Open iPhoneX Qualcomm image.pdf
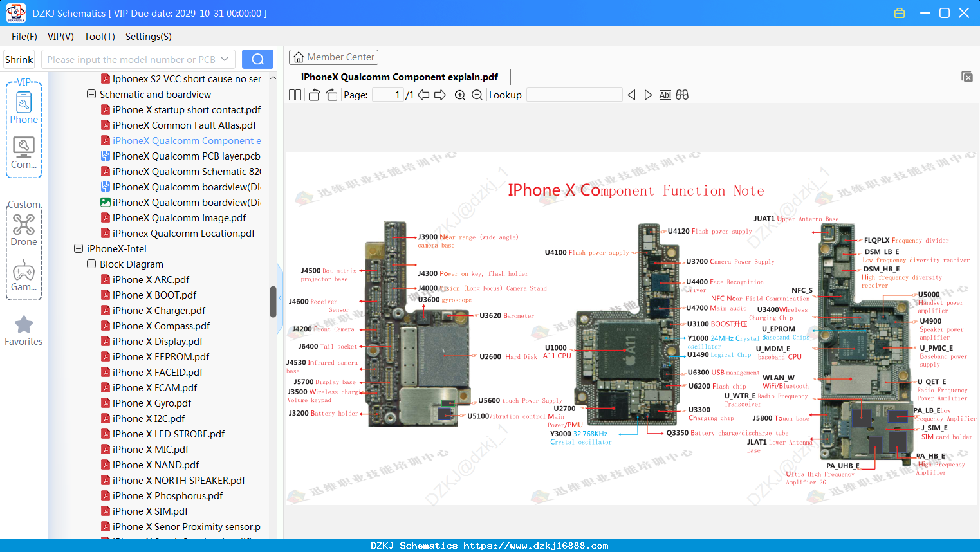Viewport: 980px width, 552px height. (179, 218)
